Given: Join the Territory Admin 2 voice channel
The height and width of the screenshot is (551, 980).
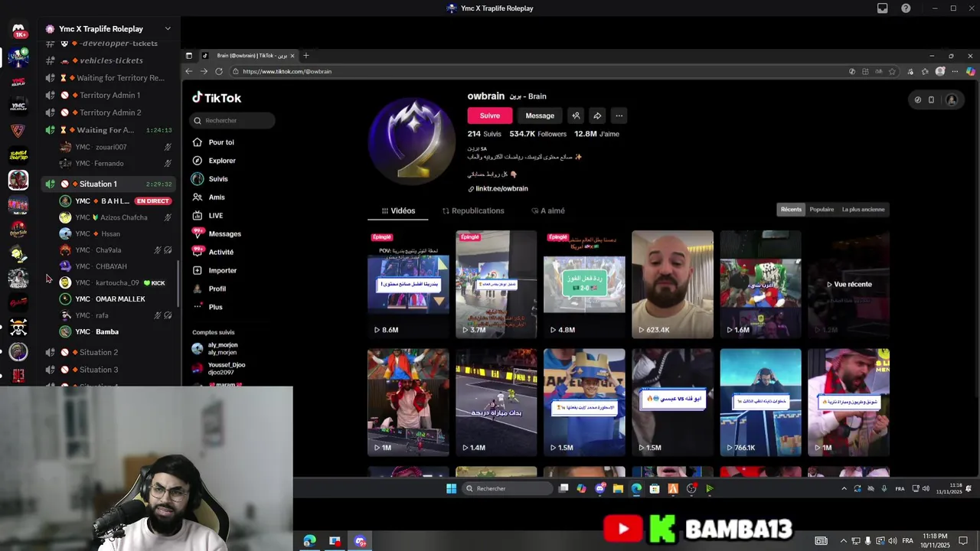Looking at the screenshot, I should 110,112.
